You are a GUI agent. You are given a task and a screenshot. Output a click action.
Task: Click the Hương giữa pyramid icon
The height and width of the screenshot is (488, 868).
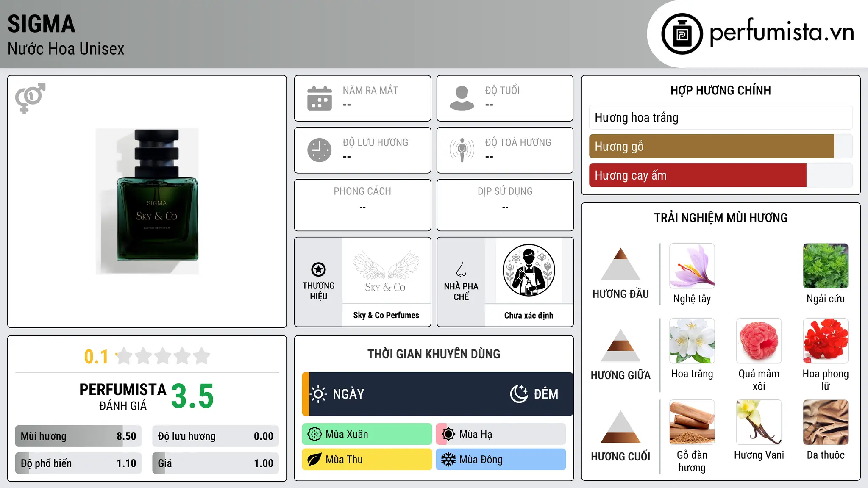[620, 345]
